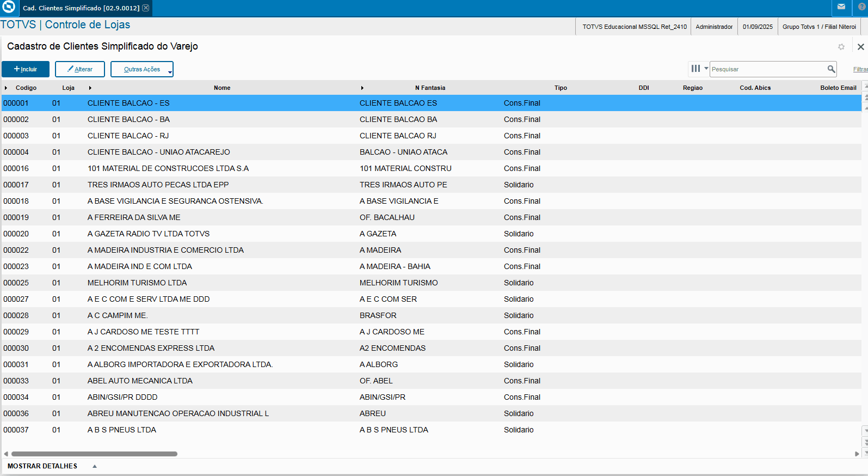The height and width of the screenshot is (476, 868).
Task: Select row A MADEIRA INDUSTRIA E COMERCIO LTDA
Action: click(x=432, y=250)
